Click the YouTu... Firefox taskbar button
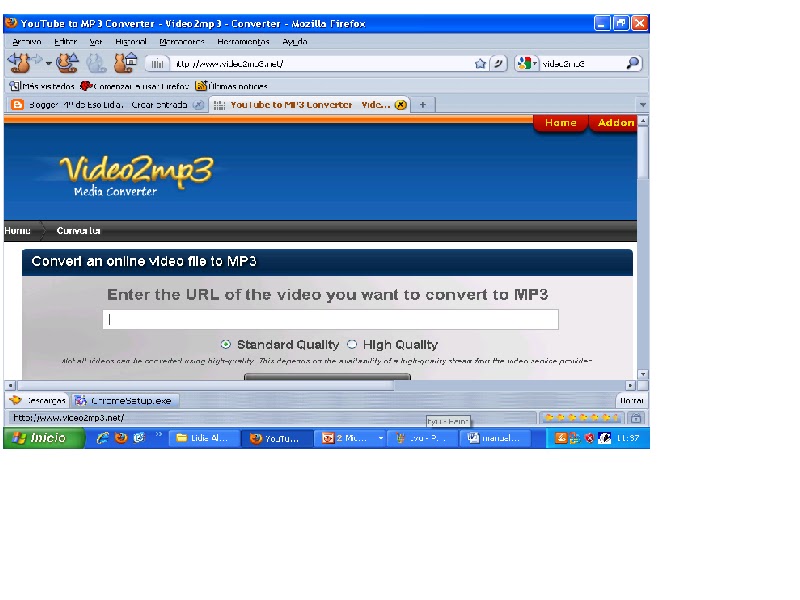The image size is (800, 600). point(279,438)
